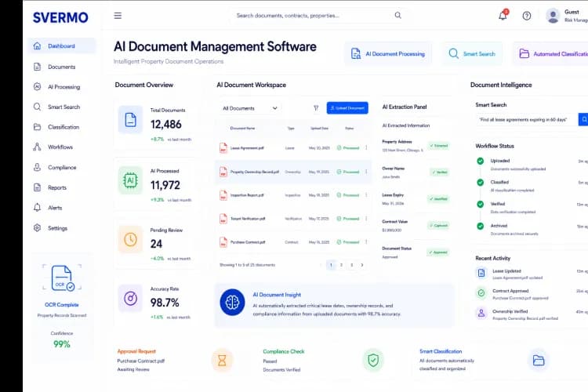
Task: Click the Automated Classification button
Action: (x=550, y=54)
